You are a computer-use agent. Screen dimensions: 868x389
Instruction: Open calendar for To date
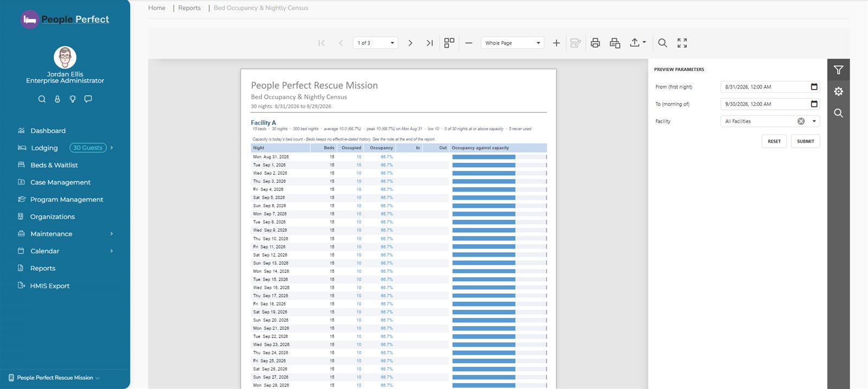pos(814,104)
